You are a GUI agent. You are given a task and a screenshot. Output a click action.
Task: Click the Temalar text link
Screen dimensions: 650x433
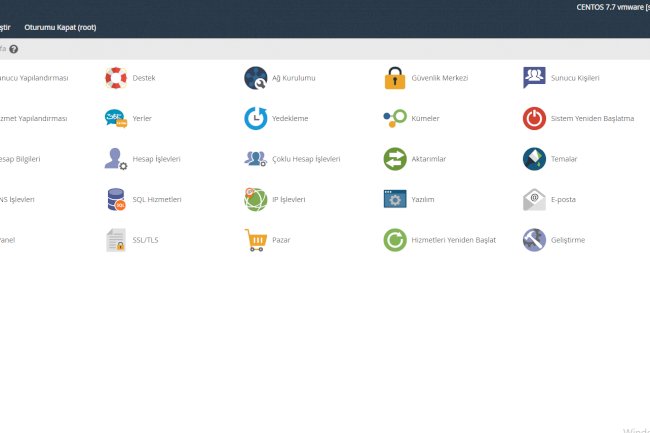click(x=564, y=159)
